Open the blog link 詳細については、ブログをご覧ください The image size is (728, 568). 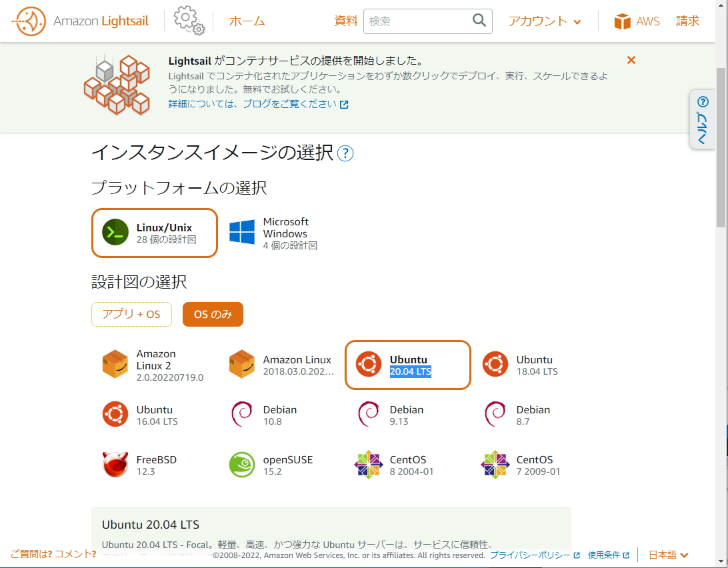click(252, 103)
